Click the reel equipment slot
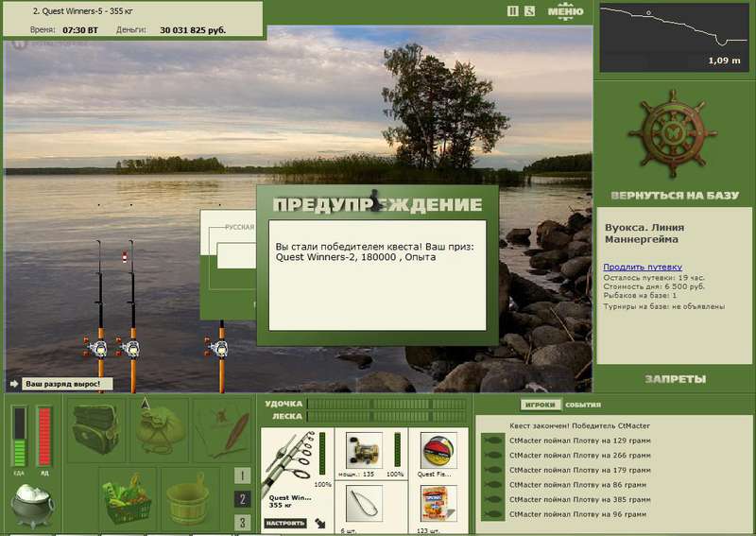Image resolution: width=756 pixels, height=536 pixels. pyautogui.click(x=364, y=451)
